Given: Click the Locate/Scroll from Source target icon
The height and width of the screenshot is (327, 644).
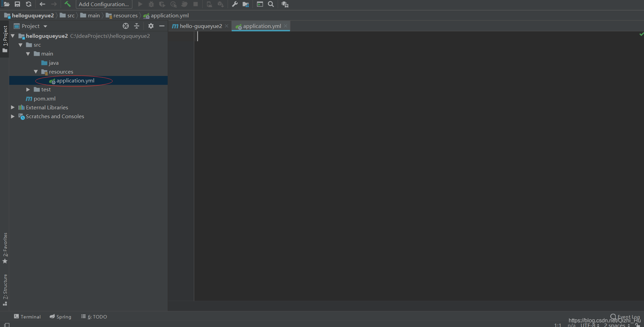Looking at the screenshot, I should coord(126,26).
